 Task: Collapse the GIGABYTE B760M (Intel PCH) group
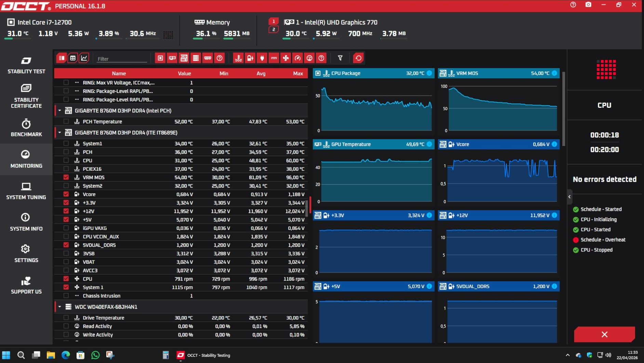(59, 111)
